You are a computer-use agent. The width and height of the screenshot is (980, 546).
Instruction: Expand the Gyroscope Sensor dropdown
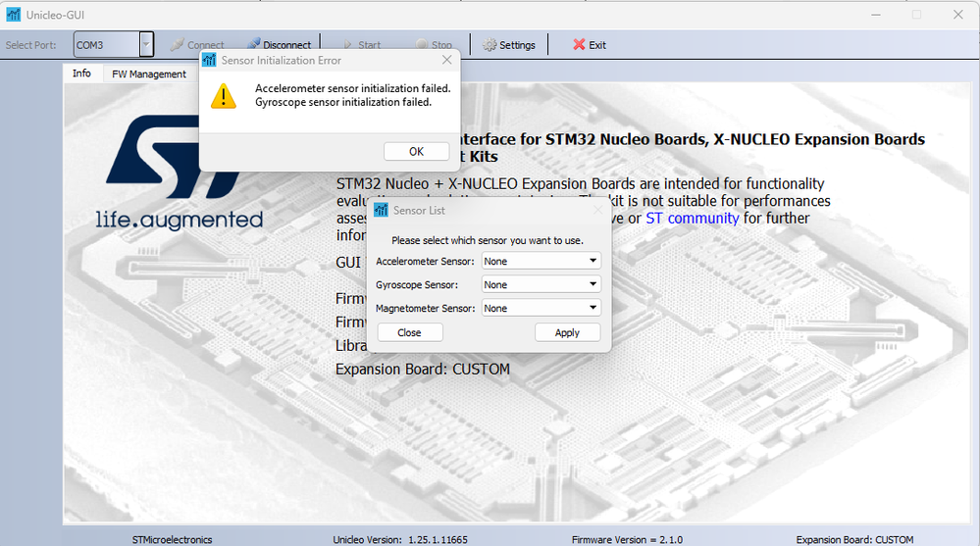[x=542, y=284]
